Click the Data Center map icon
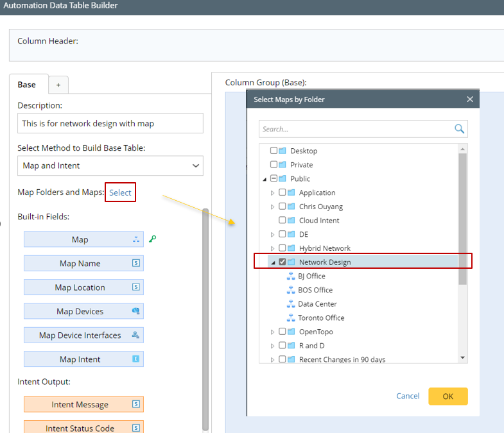 point(291,304)
